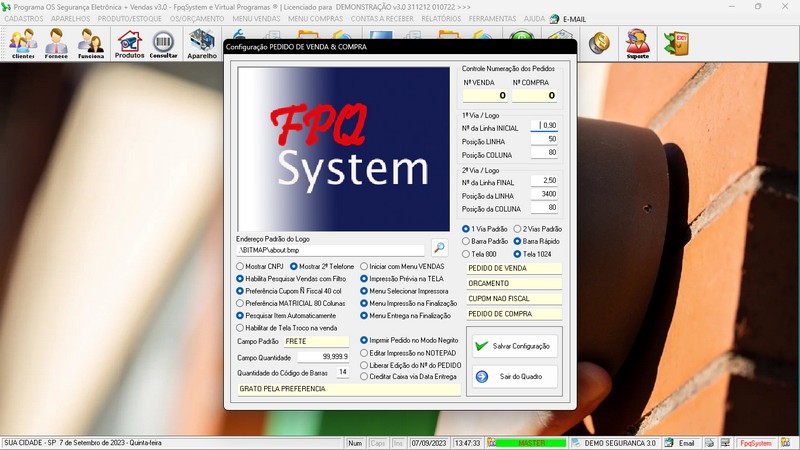Click the Sair do Quadro button

click(x=514, y=377)
